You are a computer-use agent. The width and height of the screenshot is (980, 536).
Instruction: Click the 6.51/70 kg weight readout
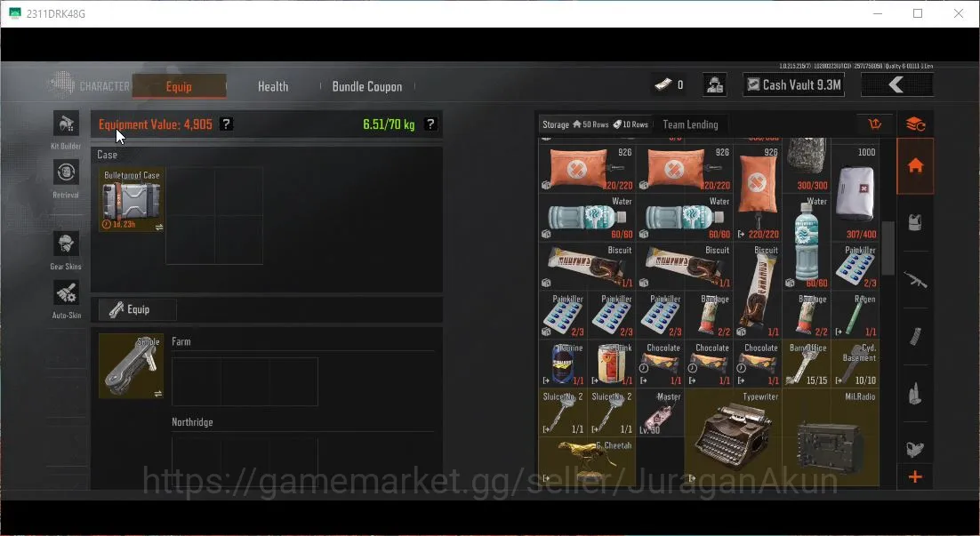coord(389,124)
